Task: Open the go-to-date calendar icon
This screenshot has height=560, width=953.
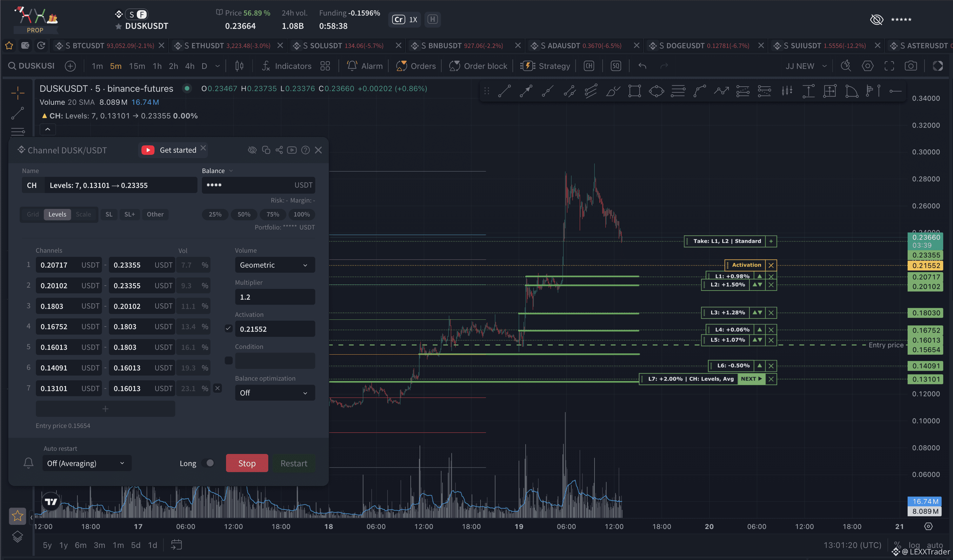Action: click(176, 545)
